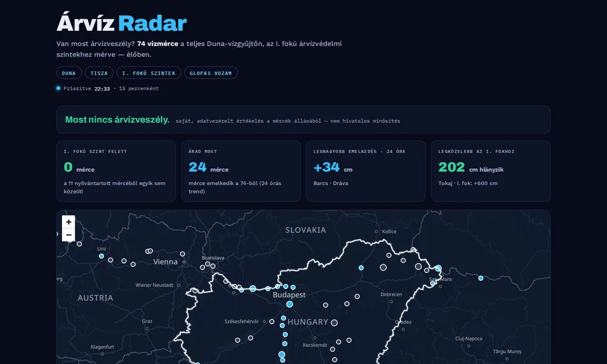607x364 pixels.
Task: Click the update time '22:33'
Action: click(x=102, y=89)
